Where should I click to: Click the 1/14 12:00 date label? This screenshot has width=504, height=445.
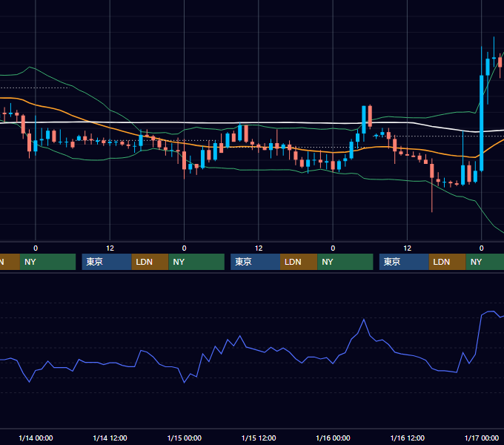point(110,438)
